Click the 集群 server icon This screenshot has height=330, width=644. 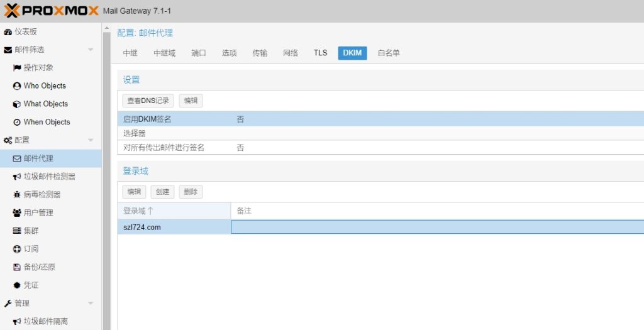pyautogui.click(x=17, y=231)
